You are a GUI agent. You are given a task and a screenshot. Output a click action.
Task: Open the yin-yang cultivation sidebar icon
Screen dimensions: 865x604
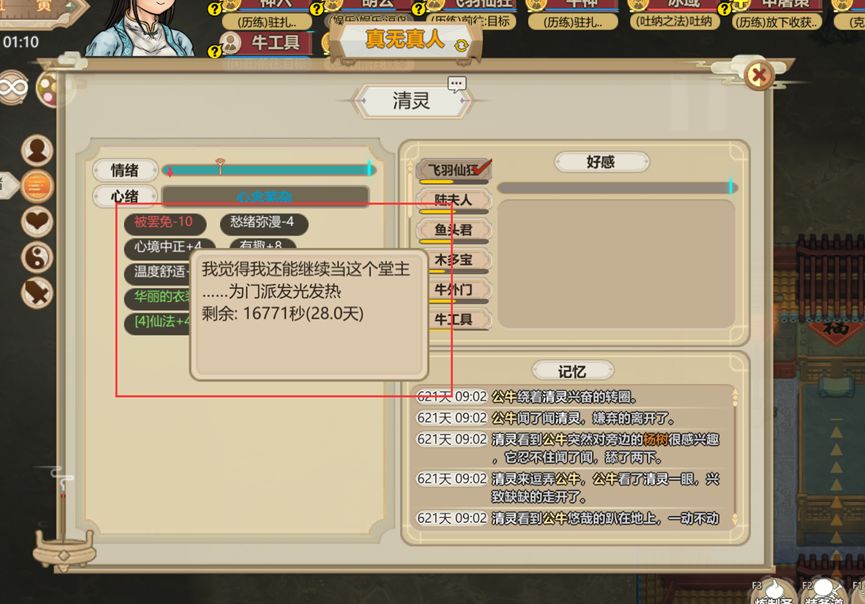[37, 257]
